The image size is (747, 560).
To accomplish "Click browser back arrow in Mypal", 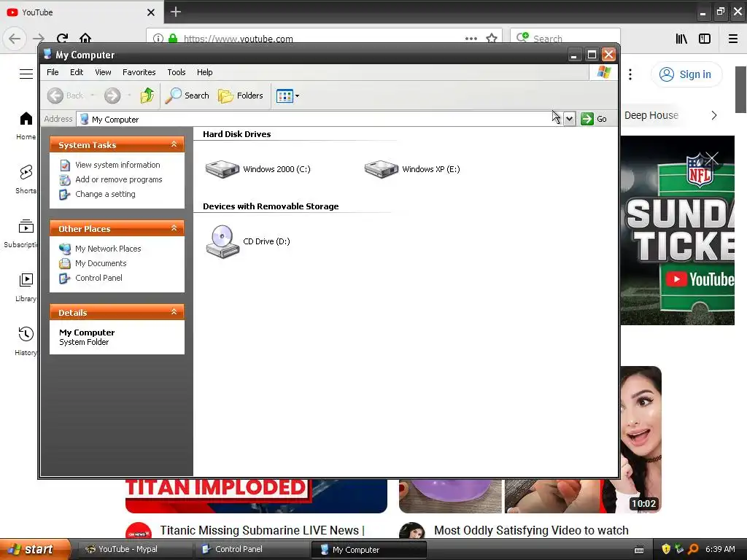I will 15,39.
